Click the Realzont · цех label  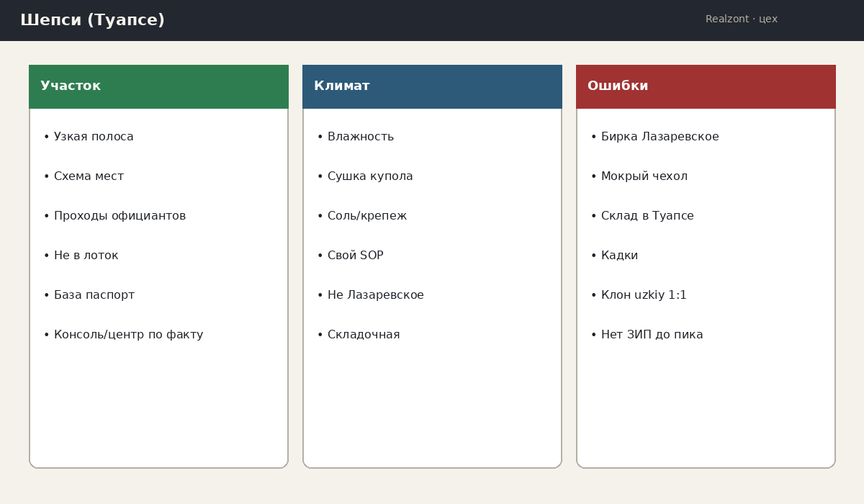click(742, 19)
